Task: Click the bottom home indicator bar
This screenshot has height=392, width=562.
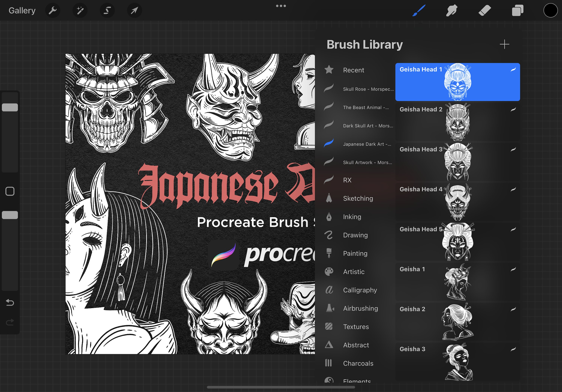Action: (281, 387)
